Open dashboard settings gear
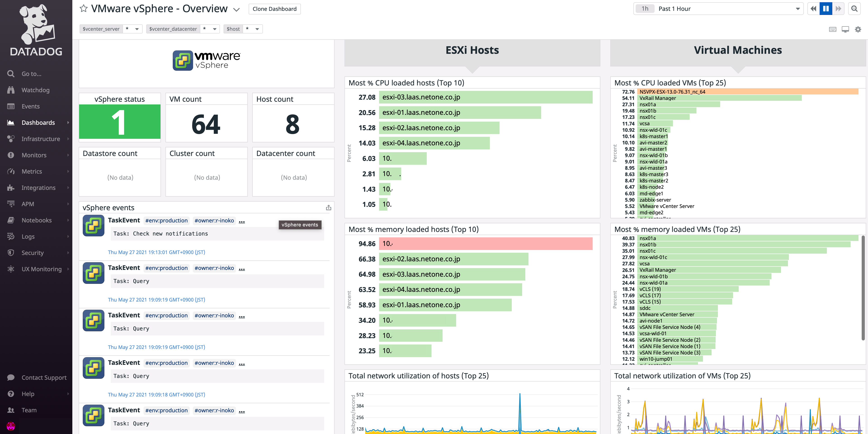 click(858, 29)
